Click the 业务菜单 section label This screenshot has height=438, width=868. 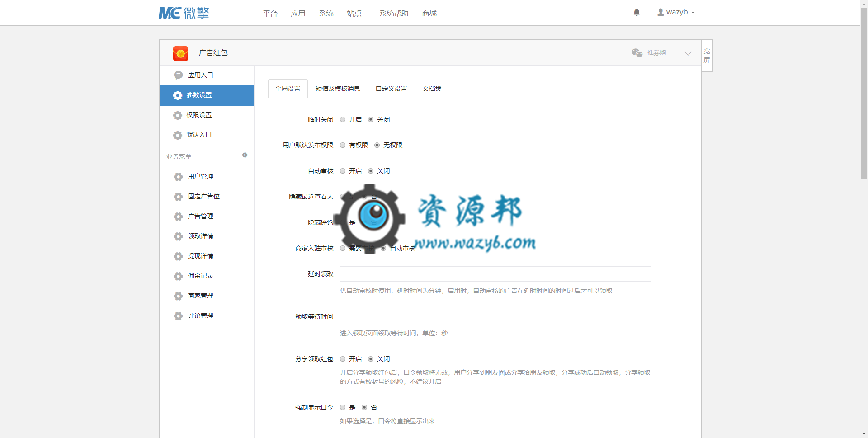coord(179,156)
